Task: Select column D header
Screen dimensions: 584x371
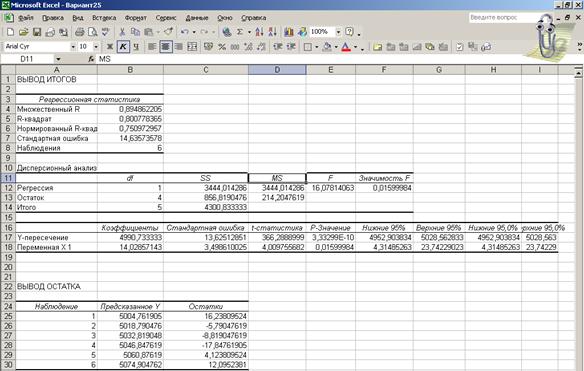Action: pos(277,70)
